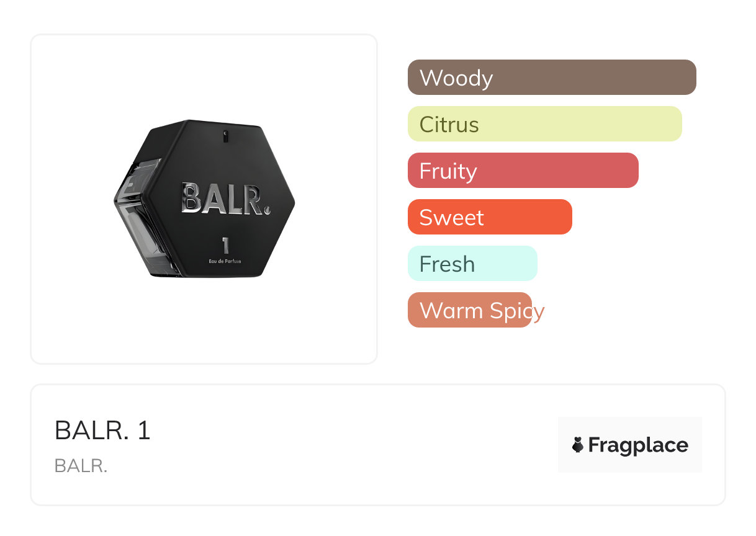
Task: Click the Fragplace wordmark text
Action: (x=637, y=445)
